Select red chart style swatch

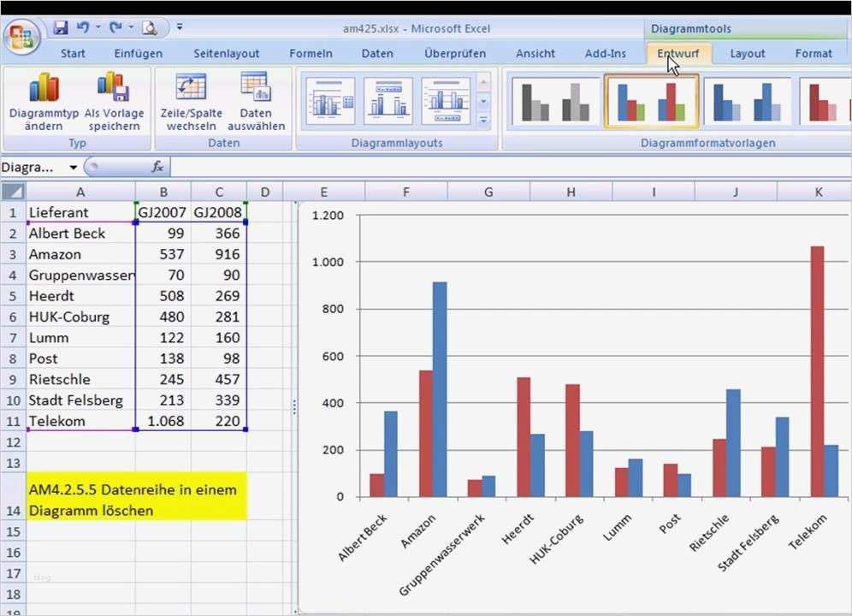click(826, 102)
